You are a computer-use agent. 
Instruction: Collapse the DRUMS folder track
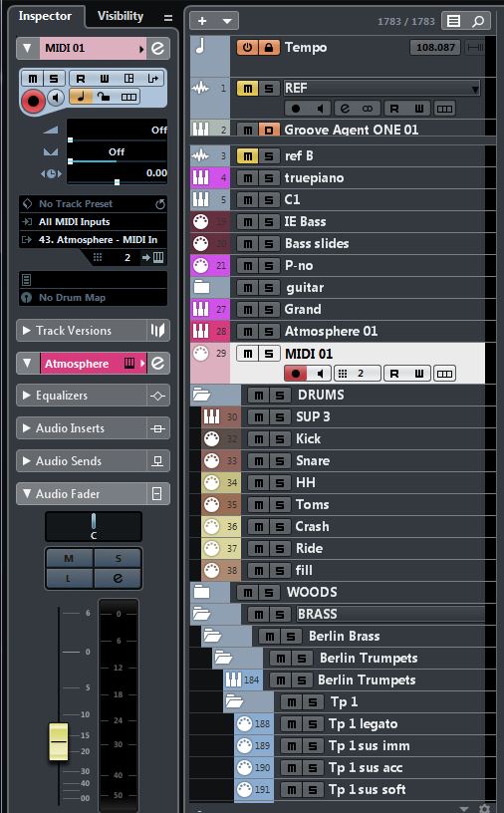(x=201, y=395)
